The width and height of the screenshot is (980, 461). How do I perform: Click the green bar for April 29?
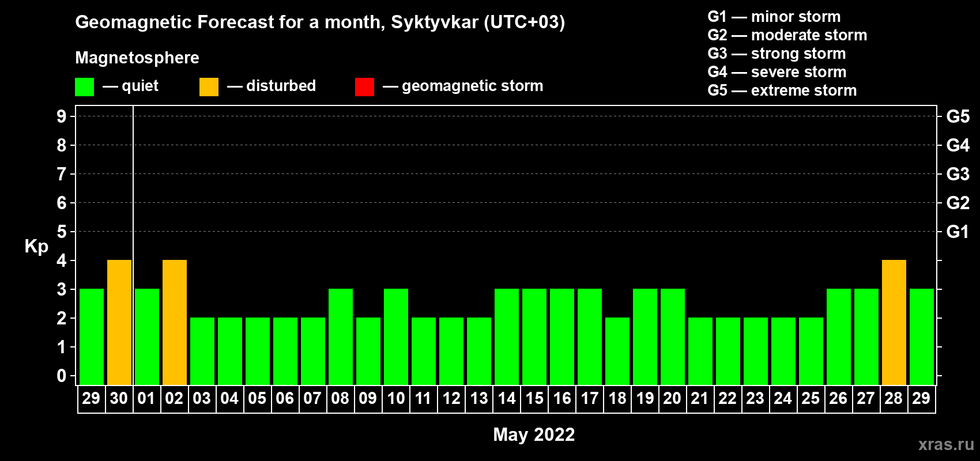point(92,337)
